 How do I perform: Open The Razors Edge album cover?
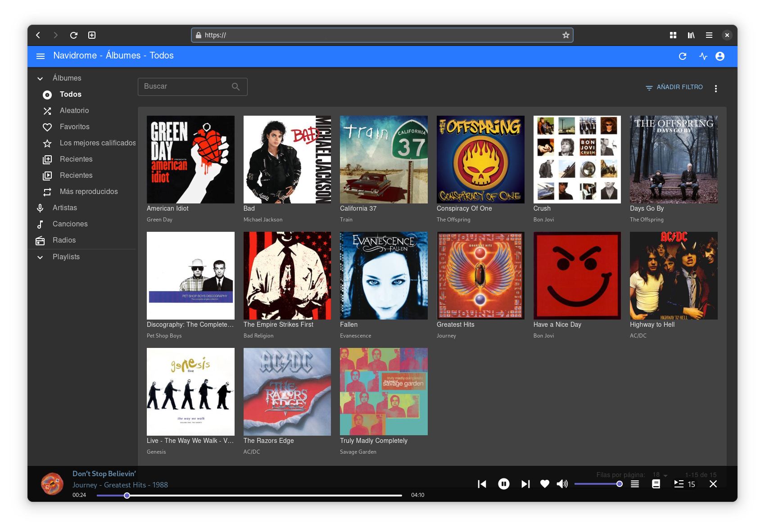pyautogui.click(x=287, y=392)
